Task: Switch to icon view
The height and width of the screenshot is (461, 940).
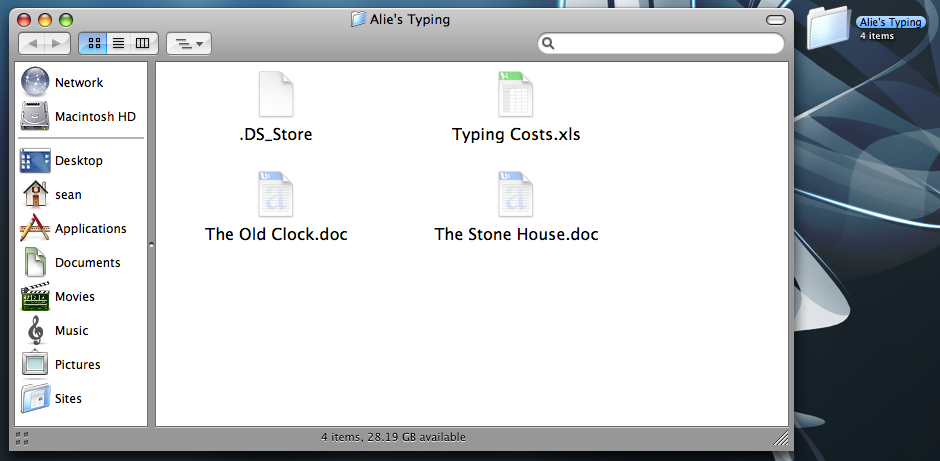Action: point(94,43)
